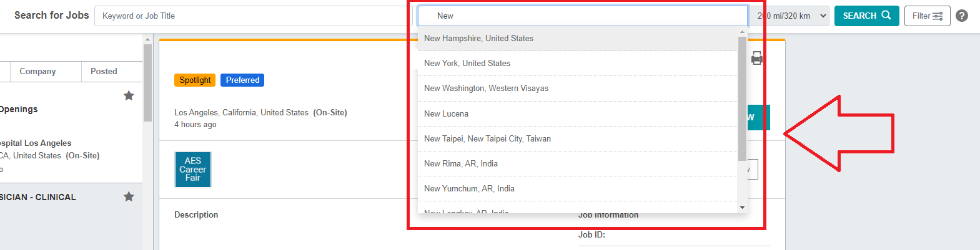The height and width of the screenshot is (250, 980).
Task: Star the Openings job listing
Action: click(x=129, y=95)
